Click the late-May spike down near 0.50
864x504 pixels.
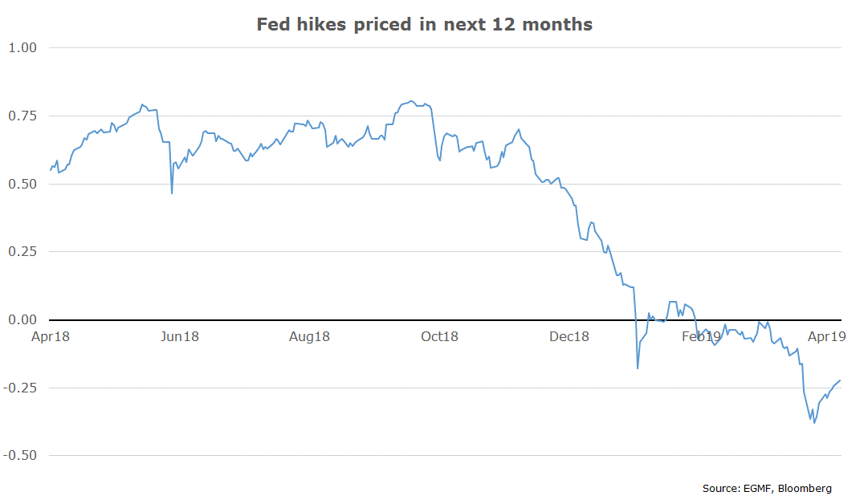pos(172,193)
